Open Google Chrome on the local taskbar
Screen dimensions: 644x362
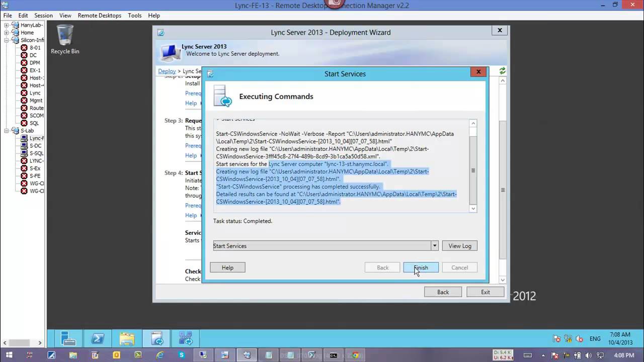click(355, 355)
